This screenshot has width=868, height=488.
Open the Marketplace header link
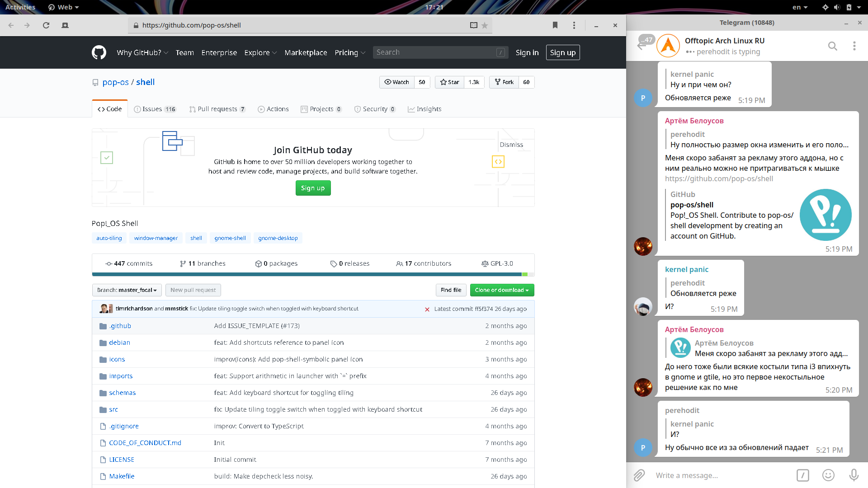[306, 52]
